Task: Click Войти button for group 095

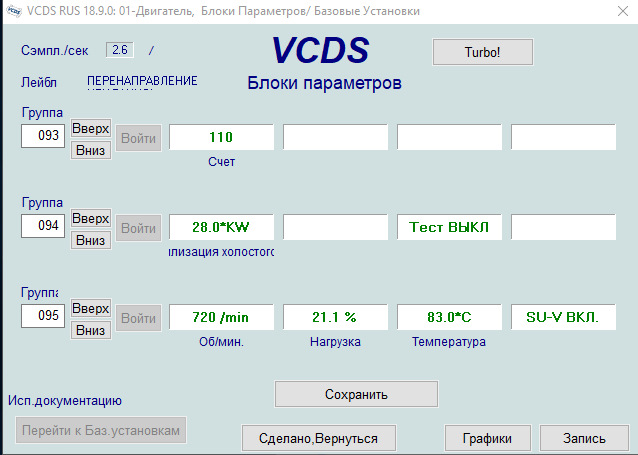Action: (x=139, y=318)
